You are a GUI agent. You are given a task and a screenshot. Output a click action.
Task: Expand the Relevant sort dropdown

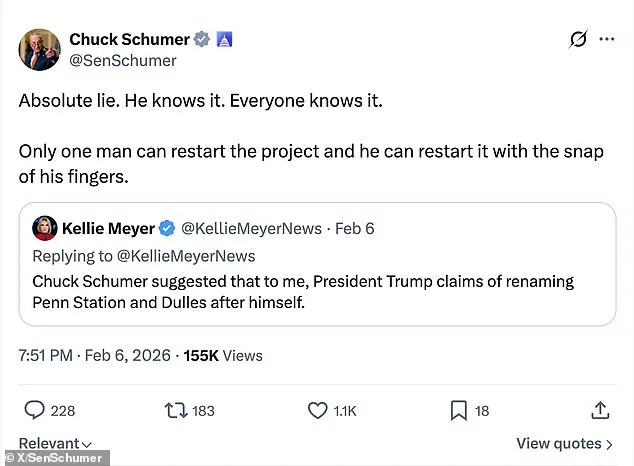(x=55, y=443)
